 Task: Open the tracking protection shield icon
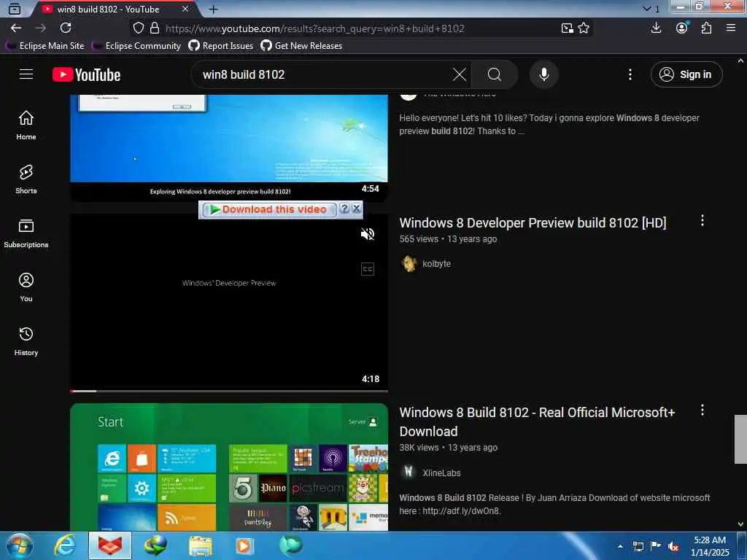[x=138, y=28]
